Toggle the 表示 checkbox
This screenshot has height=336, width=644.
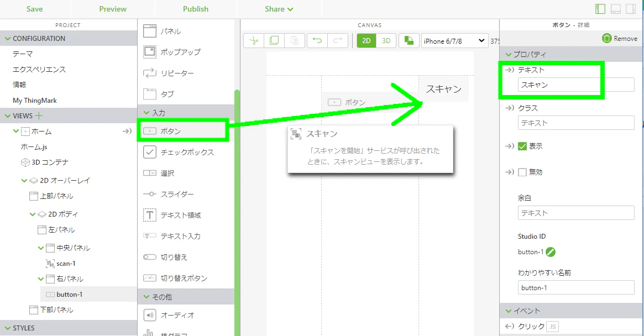pos(522,146)
